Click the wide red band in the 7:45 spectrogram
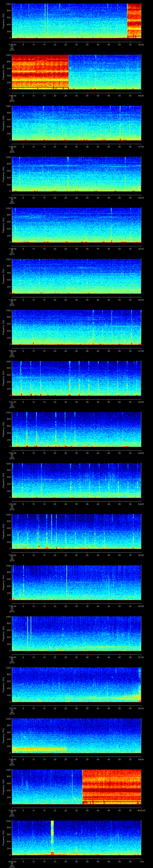Screen dimensions: 153x868 [x=40, y=71]
